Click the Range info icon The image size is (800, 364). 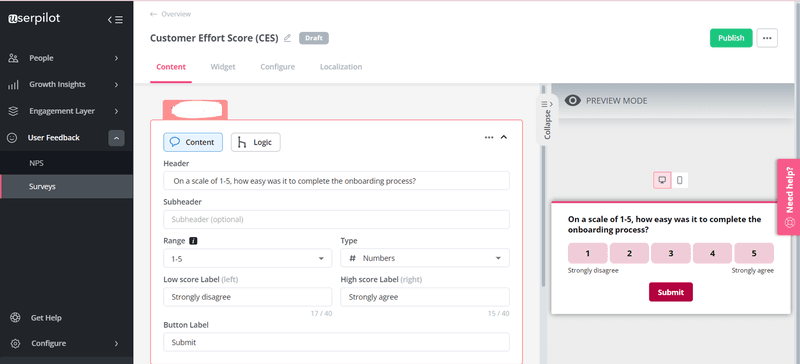(193, 241)
